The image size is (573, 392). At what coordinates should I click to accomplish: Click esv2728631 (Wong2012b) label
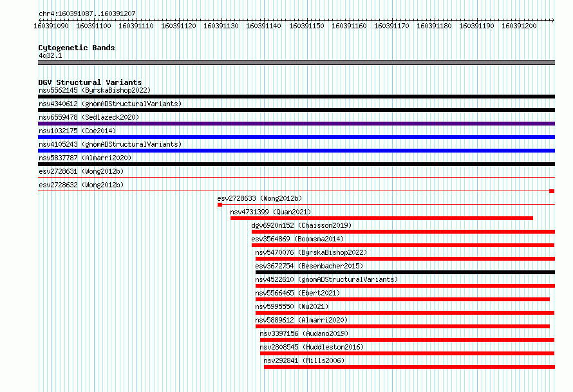pos(81,171)
